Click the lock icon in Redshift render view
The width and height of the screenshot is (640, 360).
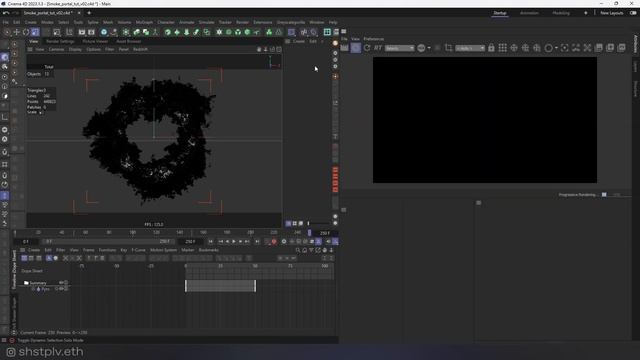tap(491, 48)
